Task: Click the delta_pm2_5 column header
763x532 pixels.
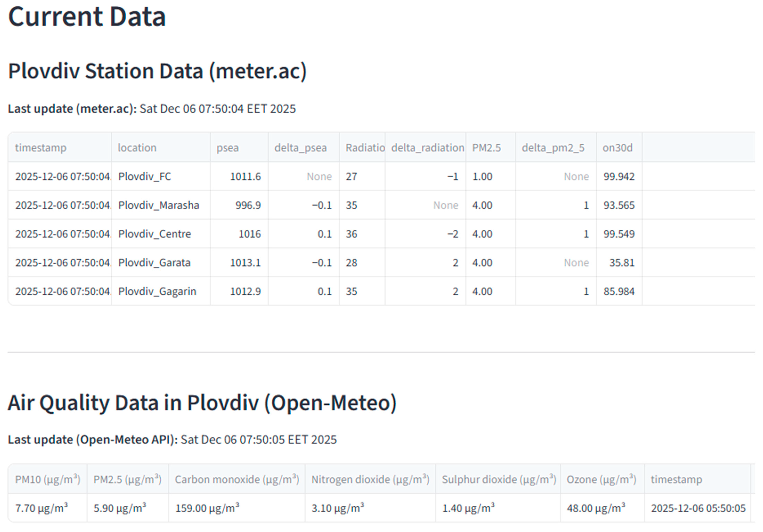Action: click(x=553, y=147)
